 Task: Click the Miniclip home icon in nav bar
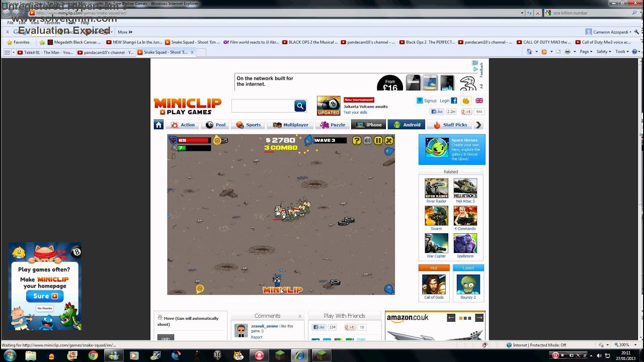tap(158, 125)
